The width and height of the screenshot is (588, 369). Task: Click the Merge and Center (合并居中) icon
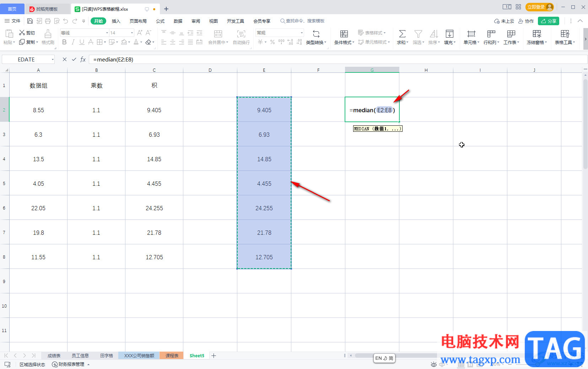(218, 34)
